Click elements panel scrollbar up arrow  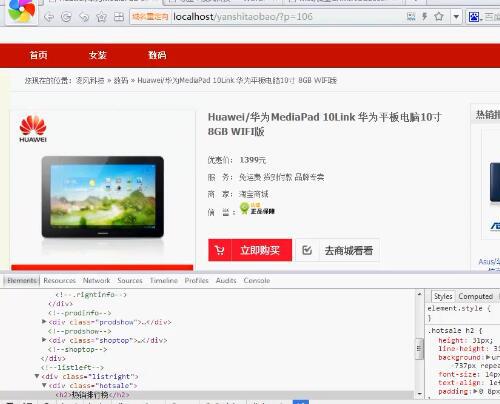click(x=419, y=295)
